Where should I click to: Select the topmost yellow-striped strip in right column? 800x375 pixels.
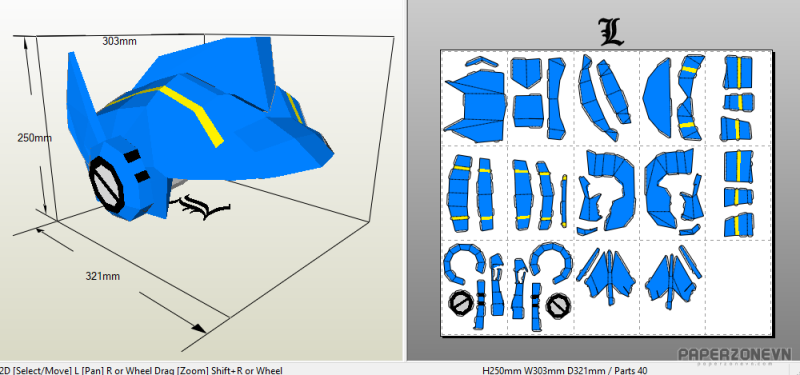(738, 71)
